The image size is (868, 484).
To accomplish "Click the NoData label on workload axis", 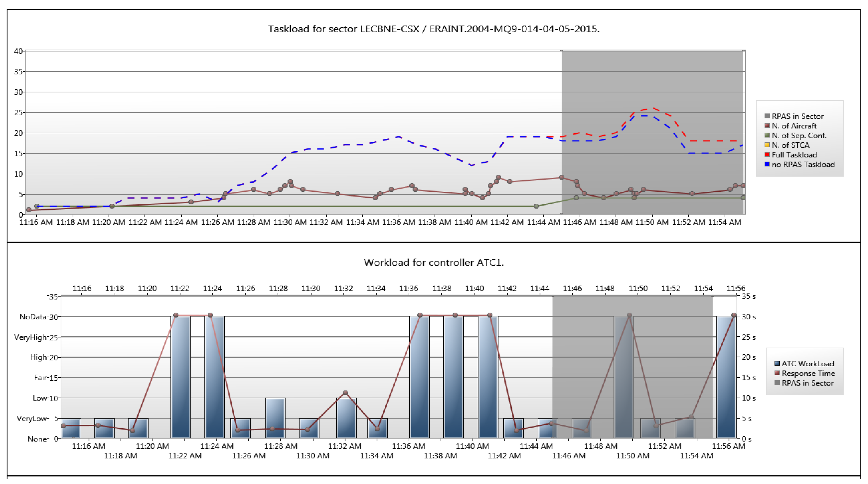I will (x=33, y=317).
